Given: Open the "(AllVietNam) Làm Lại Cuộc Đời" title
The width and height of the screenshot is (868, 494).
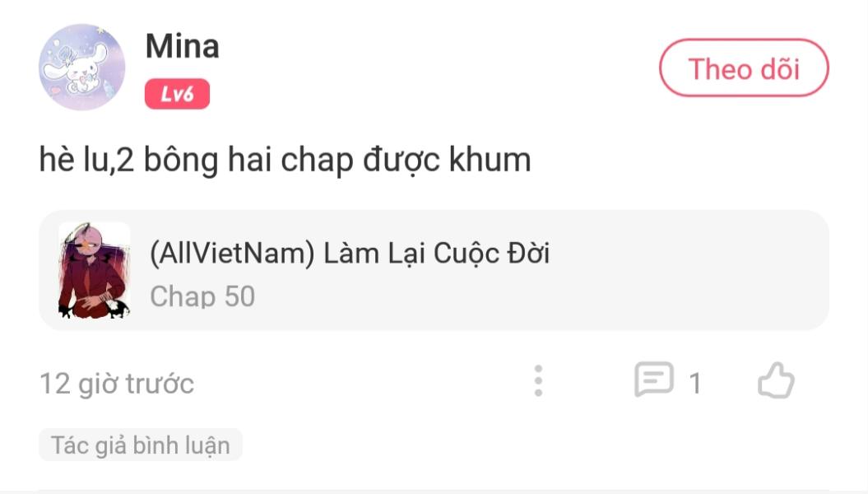Looking at the screenshot, I should (x=350, y=254).
